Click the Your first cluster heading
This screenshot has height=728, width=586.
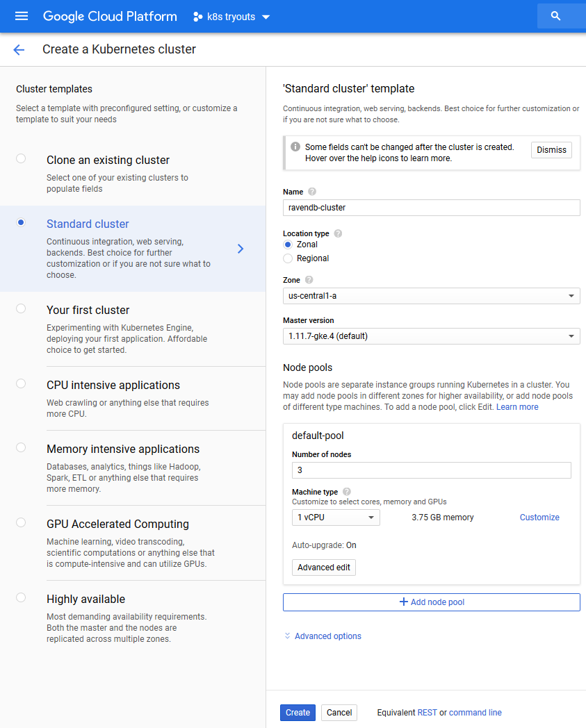(88, 310)
